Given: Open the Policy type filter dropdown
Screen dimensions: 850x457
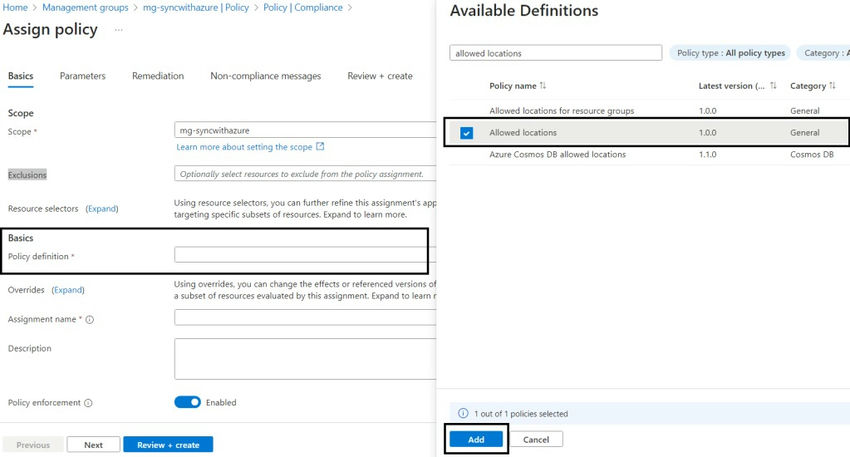Looking at the screenshot, I should coord(731,53).
